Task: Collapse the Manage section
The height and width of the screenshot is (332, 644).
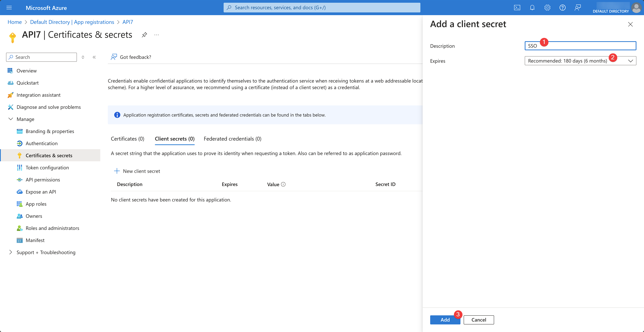Action: 10,119
